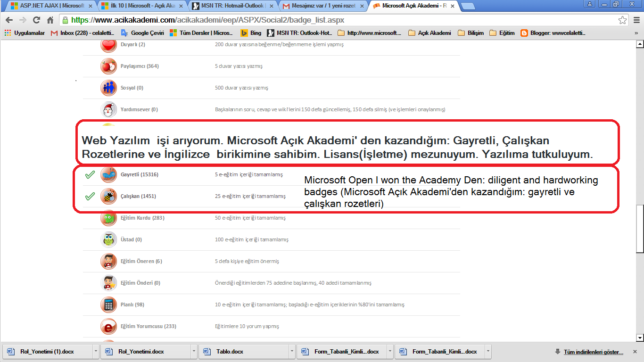
Task: Click the Gayretli (15316) badge name
Action: (140, 174)
